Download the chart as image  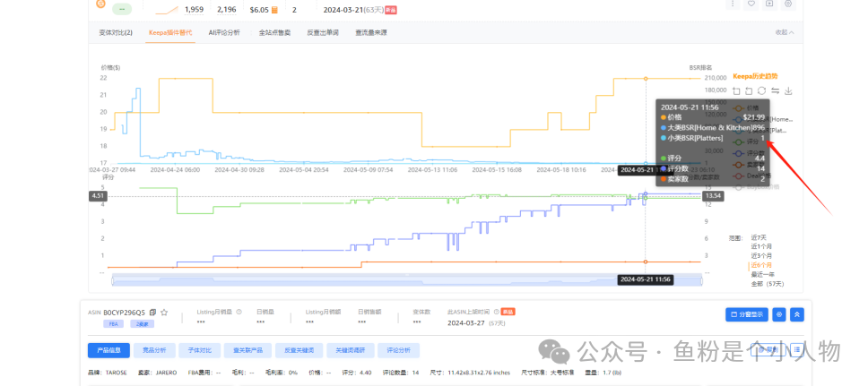(789, 90)
